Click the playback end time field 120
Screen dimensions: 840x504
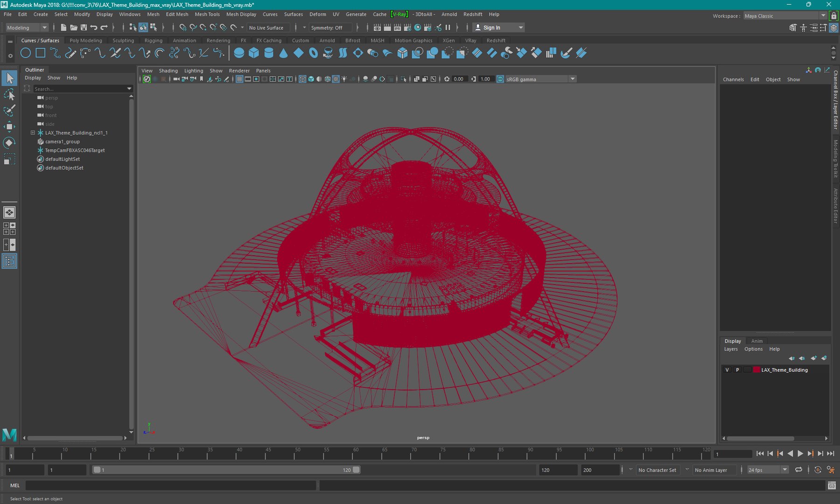558,470
